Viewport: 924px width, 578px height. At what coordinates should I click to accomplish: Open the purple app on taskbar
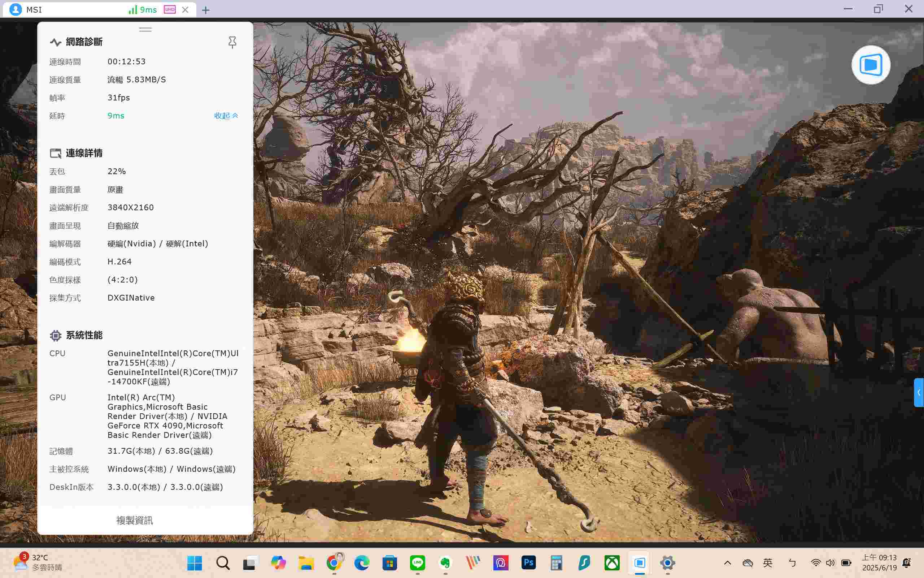point(501,563)
